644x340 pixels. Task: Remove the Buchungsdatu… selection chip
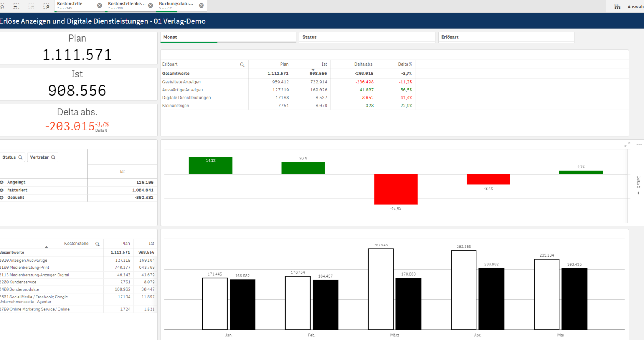tap(201, 6)
